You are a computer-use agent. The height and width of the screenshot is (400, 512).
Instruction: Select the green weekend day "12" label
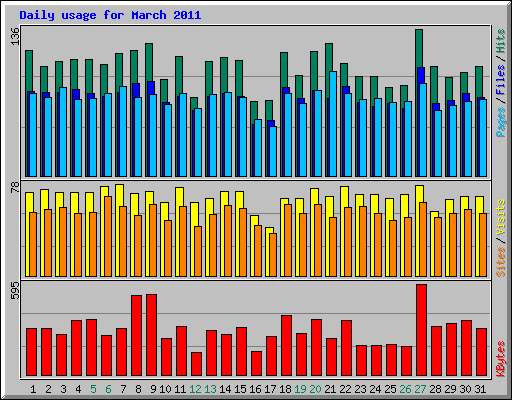195,389
